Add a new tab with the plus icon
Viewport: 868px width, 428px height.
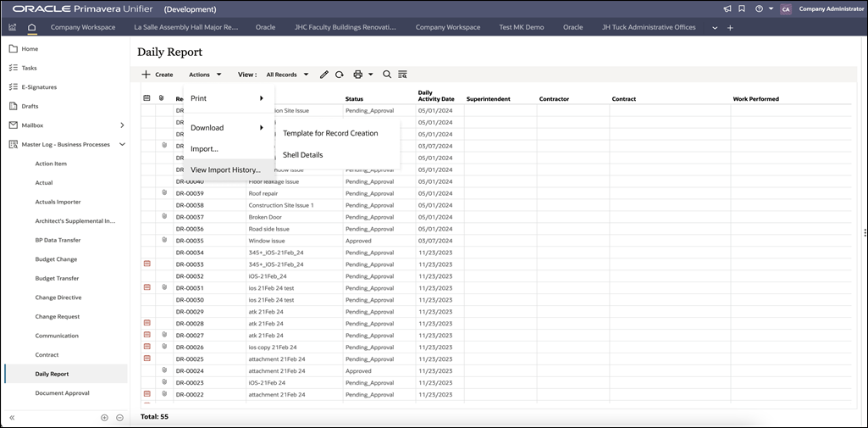tap(730, 28)
